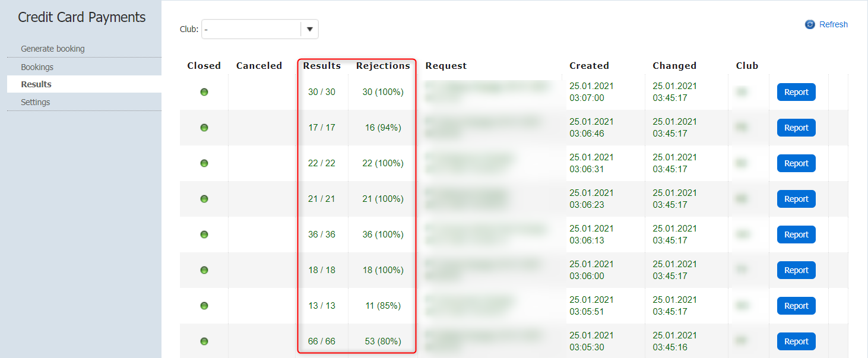Click green Closed status dot for 21 / 21 row
The height and width of the screenshot is (358, 868).
tap(204, 199)
